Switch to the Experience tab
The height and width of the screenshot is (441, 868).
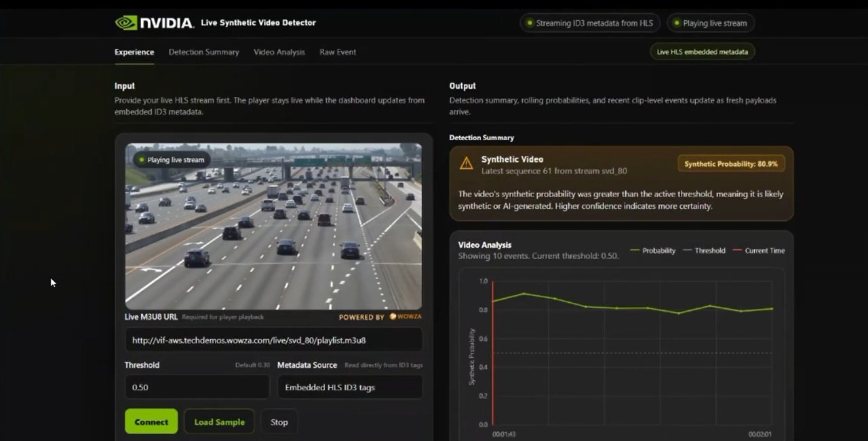pos(134,52)
